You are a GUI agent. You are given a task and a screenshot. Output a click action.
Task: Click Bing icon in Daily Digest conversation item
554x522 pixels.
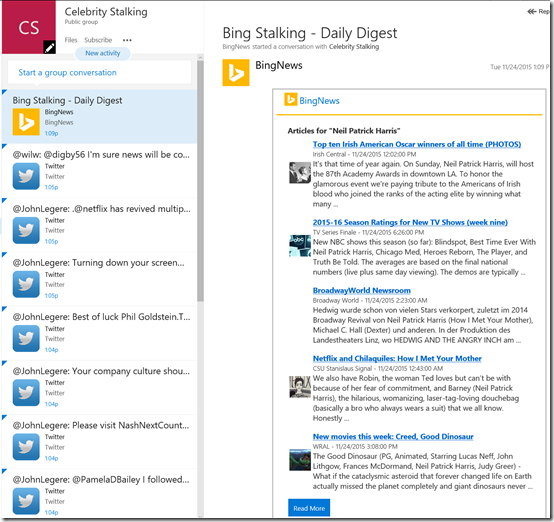coord(26,122)
